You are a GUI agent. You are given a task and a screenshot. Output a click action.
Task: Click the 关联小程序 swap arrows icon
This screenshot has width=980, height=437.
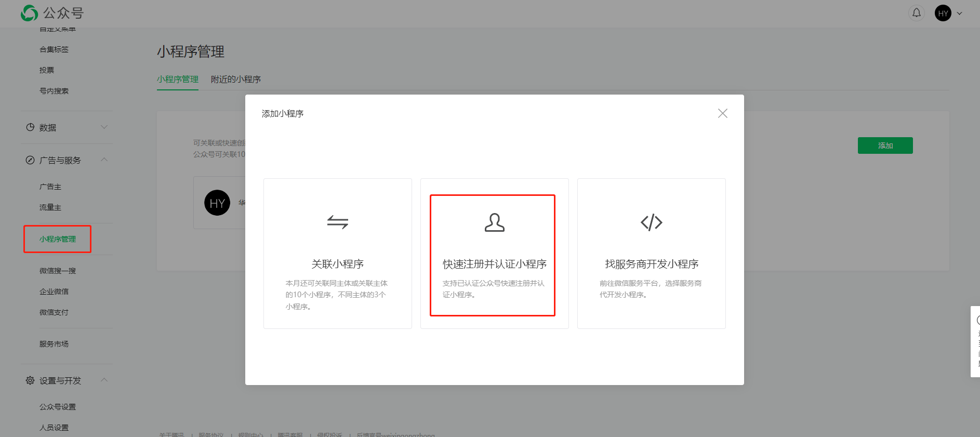(338, 222)
